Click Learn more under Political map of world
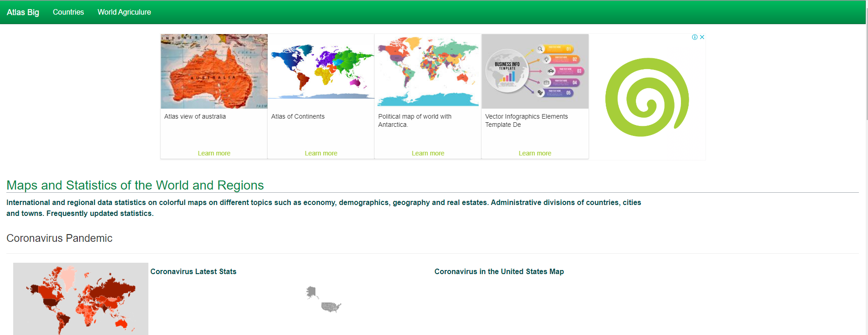This screenshot has width=868, height=335. coord(428,153)
